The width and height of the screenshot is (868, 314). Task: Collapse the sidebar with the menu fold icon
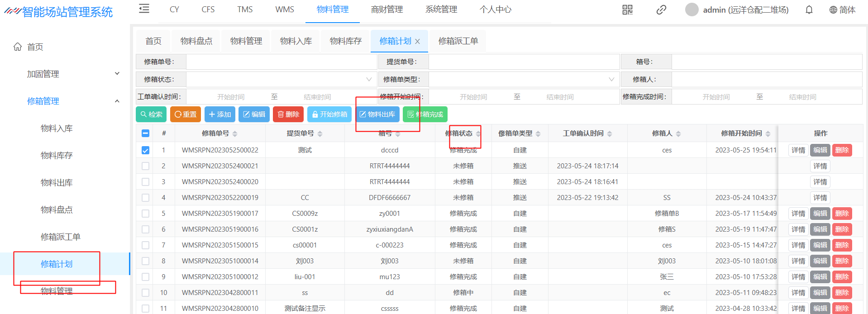tap(144, 9)
